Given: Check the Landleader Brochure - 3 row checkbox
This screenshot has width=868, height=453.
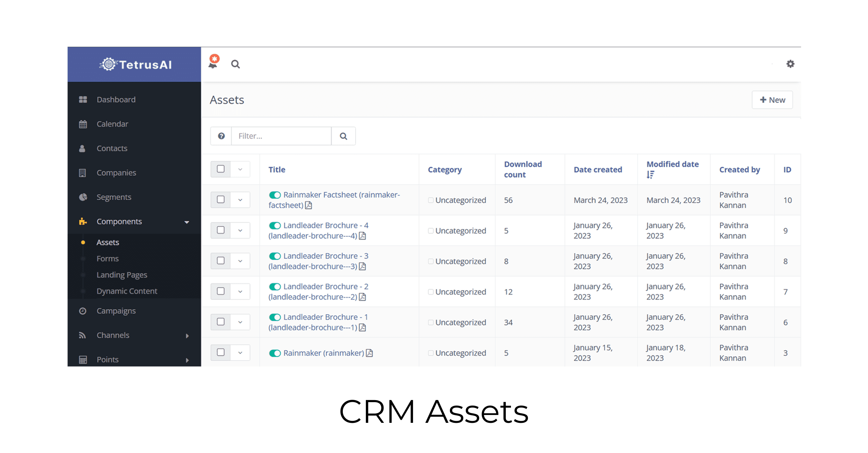Looking at the screenshot, I should (221, 260).
